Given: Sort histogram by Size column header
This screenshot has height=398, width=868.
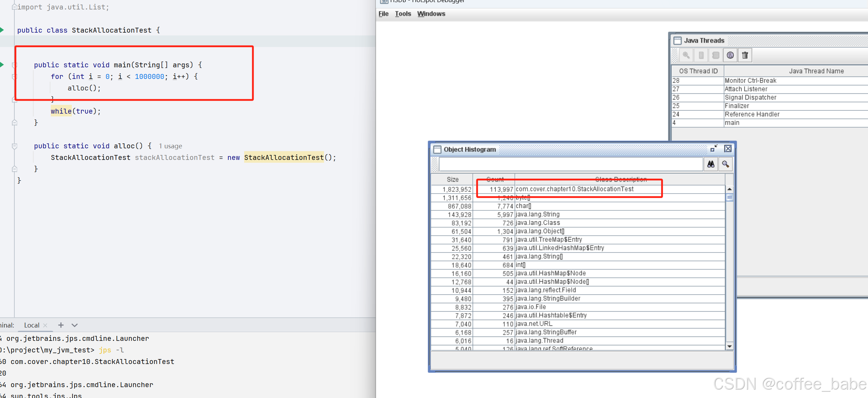Looking at the screenshot, I should (452, 180).
